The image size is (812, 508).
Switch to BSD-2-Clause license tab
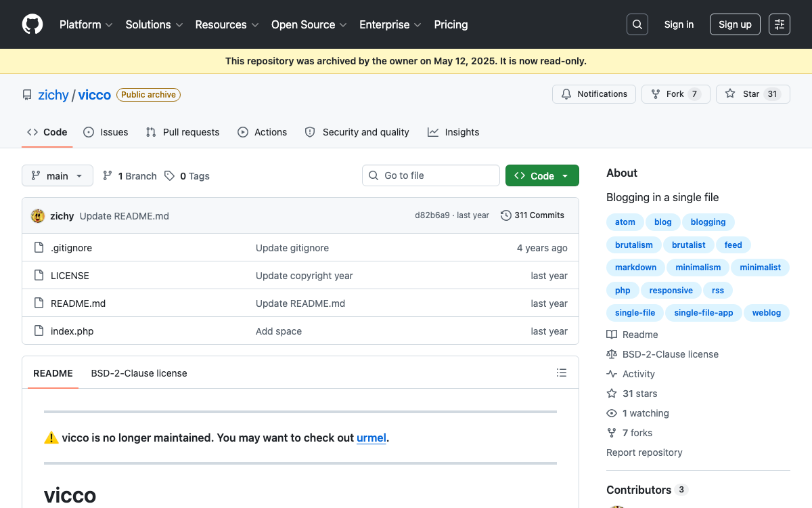coord(139,373)
